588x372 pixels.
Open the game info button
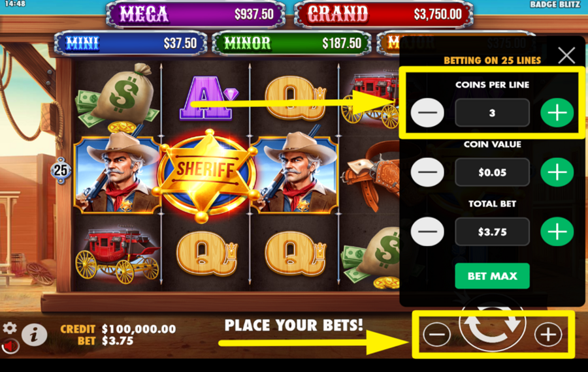click(x=34, y=334)
